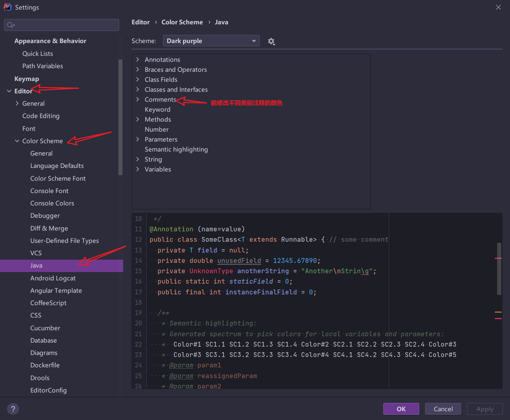
Task: Collapse the Color Scheme tree node
Action: tap(17, 141)
